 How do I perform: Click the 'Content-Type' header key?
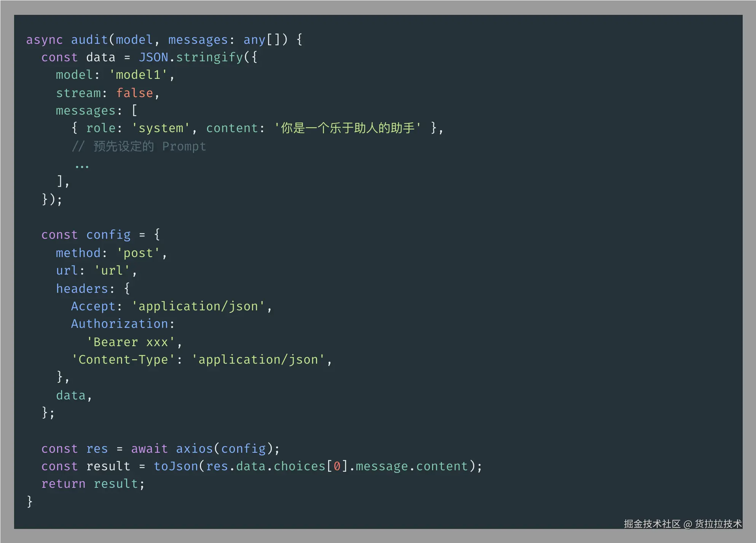(123, 359)
